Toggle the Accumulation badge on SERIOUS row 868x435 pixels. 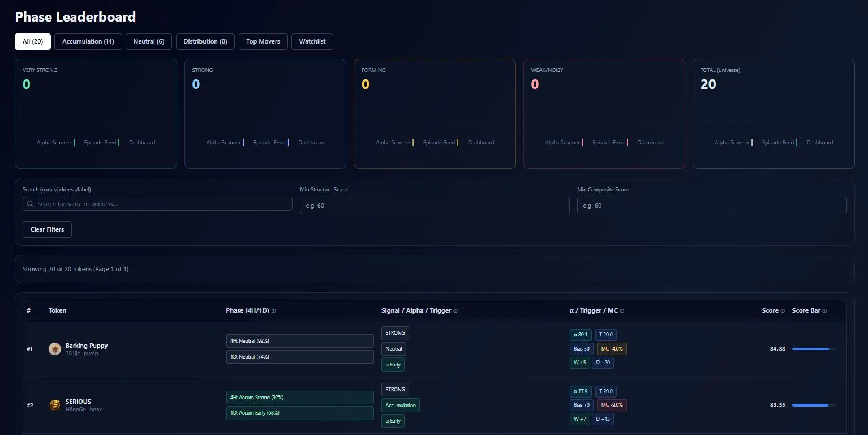click(400, 406)
